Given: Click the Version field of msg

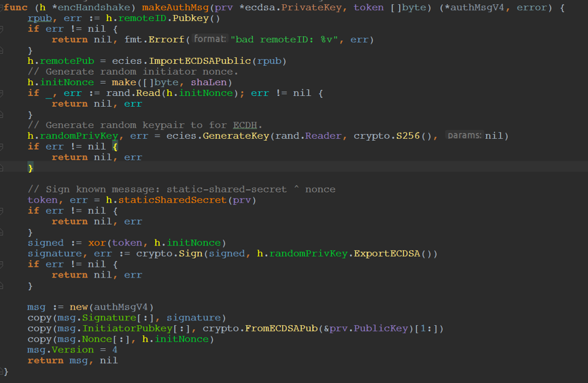Looking at the screenshot, I should (73, 350).
